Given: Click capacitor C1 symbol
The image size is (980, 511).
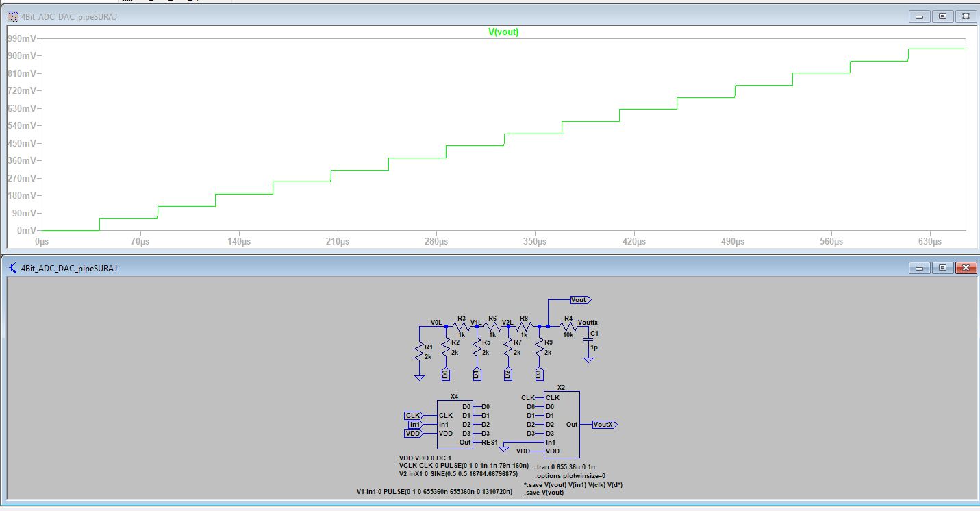Looking at the screenshot, I should 588,339.
